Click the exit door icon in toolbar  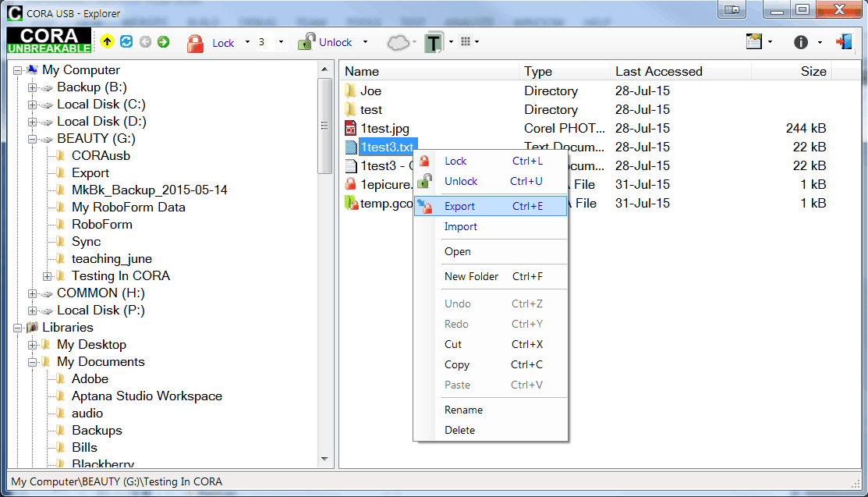[844, 41]
